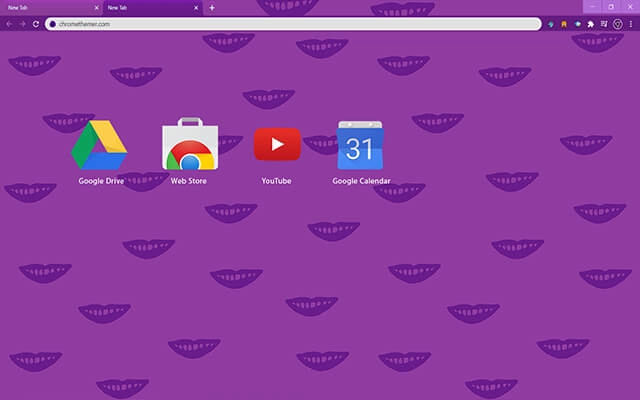Viewport: 640px width, 400px height.
Task: Open the Extensions puzzle-piece menu
Action: coord(591,24)
